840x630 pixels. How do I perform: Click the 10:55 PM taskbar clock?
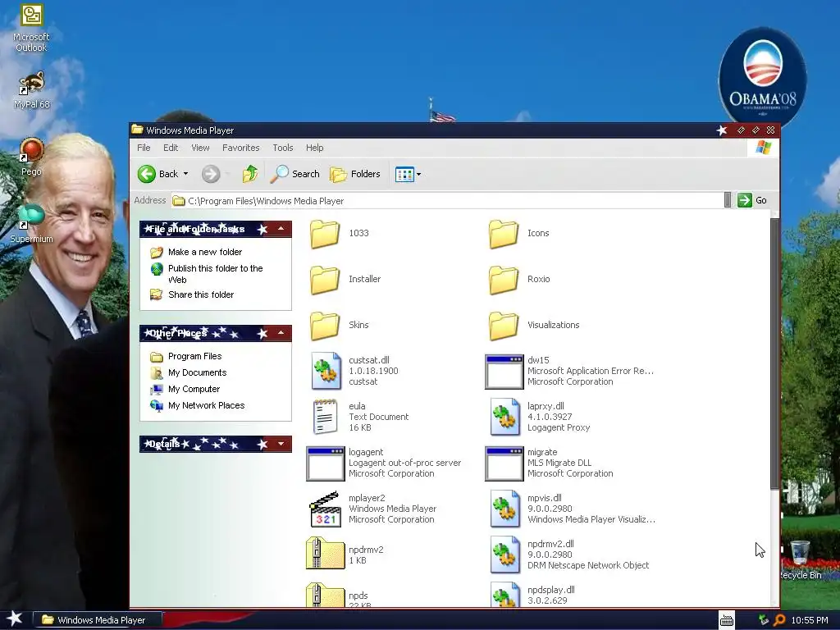810,620
